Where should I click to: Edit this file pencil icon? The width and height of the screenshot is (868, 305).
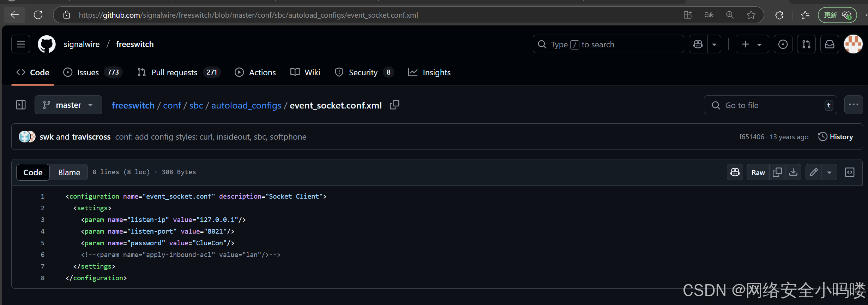point(814,172)
